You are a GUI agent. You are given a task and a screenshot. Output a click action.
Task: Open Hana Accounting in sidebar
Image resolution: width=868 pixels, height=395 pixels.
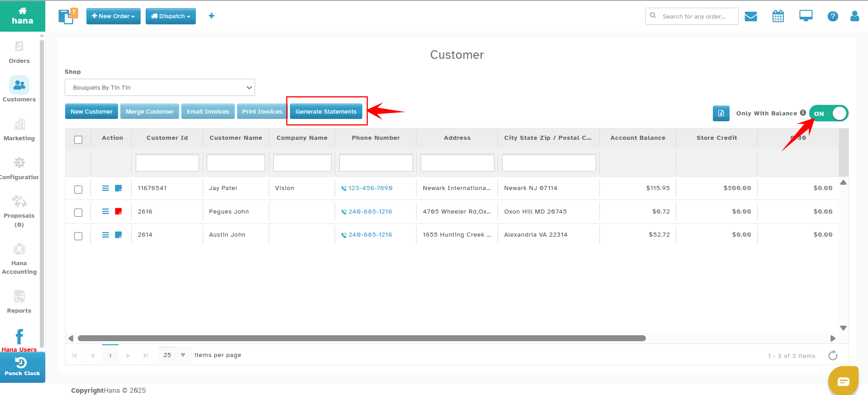19,259
